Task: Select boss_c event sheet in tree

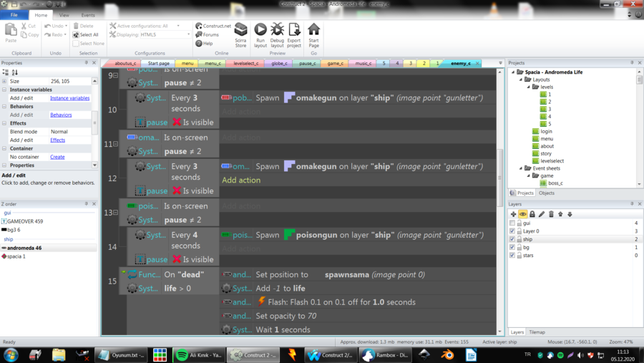Action: point(555,183)
